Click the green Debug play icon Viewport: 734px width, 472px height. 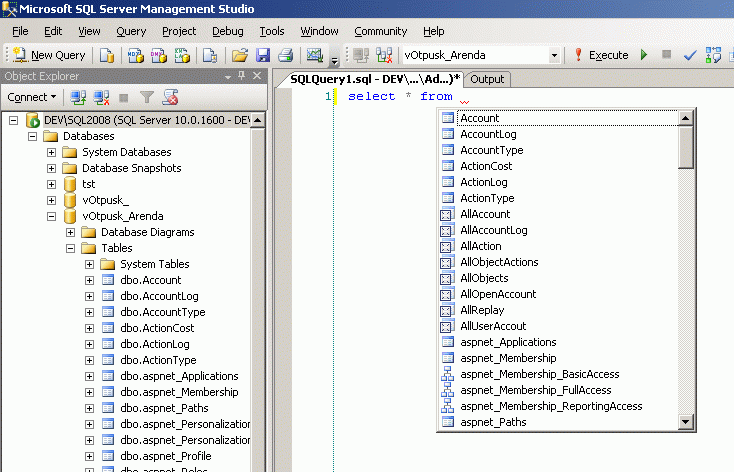(644, 55)
